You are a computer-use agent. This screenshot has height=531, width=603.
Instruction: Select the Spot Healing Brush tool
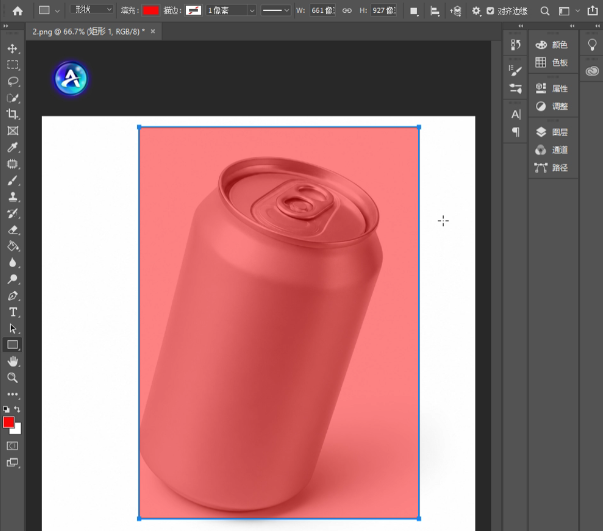(x=12, y=164)
